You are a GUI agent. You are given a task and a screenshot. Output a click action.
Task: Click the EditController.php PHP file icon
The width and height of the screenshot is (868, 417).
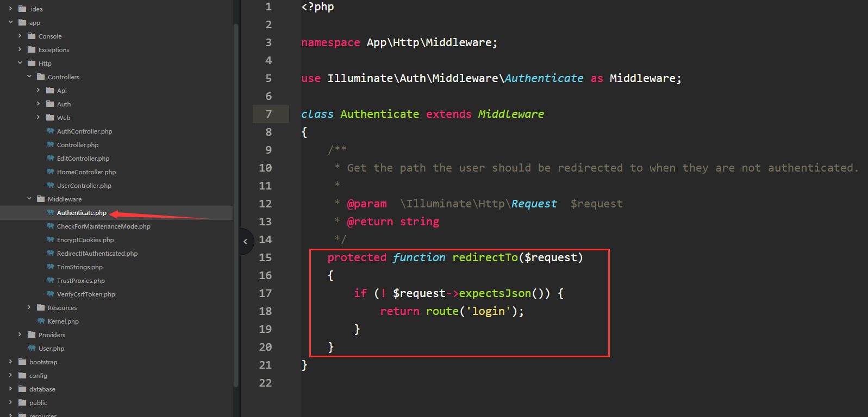point(50,158)
